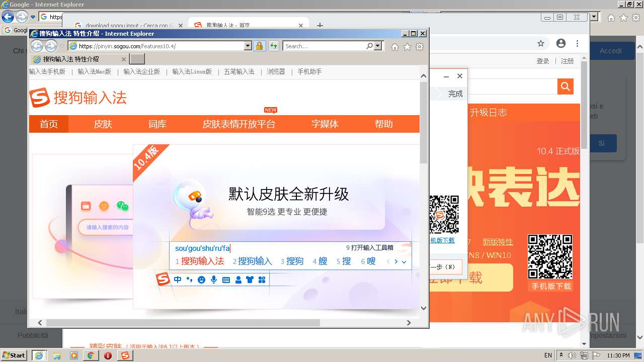The width and height of the screenshot is (644, 362).
Task: Expand the address bar dropdown in the features window
Action: point(248,46)
